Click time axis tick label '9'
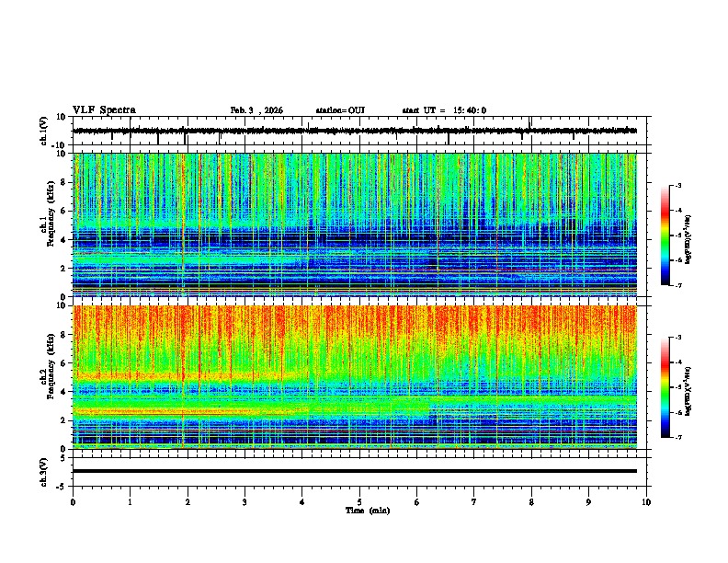The width and height of the screenshot is (728, 563). click(x=588, y=502)
